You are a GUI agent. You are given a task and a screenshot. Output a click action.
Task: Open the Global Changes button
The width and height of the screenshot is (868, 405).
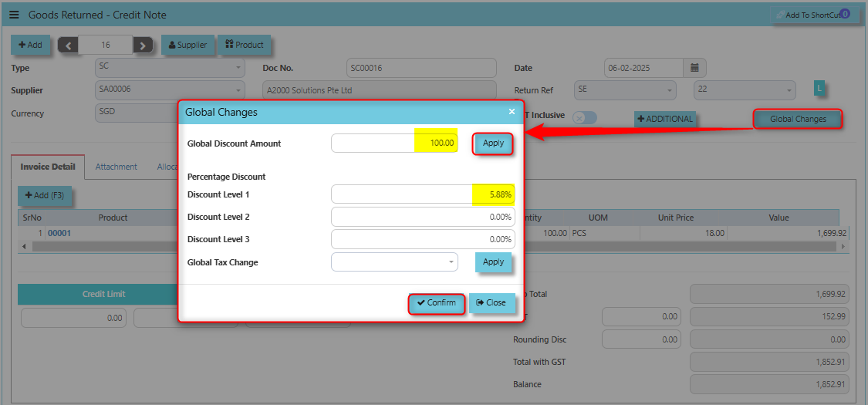798,119
